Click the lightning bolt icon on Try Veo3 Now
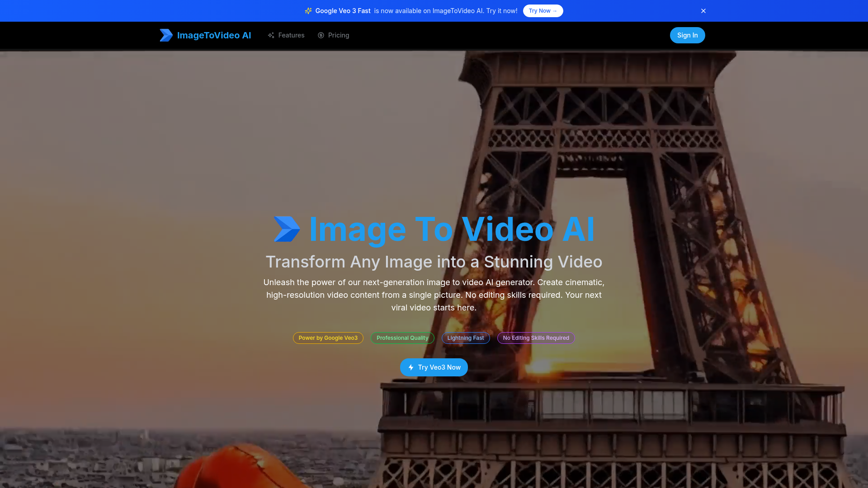 click(410, 367)
